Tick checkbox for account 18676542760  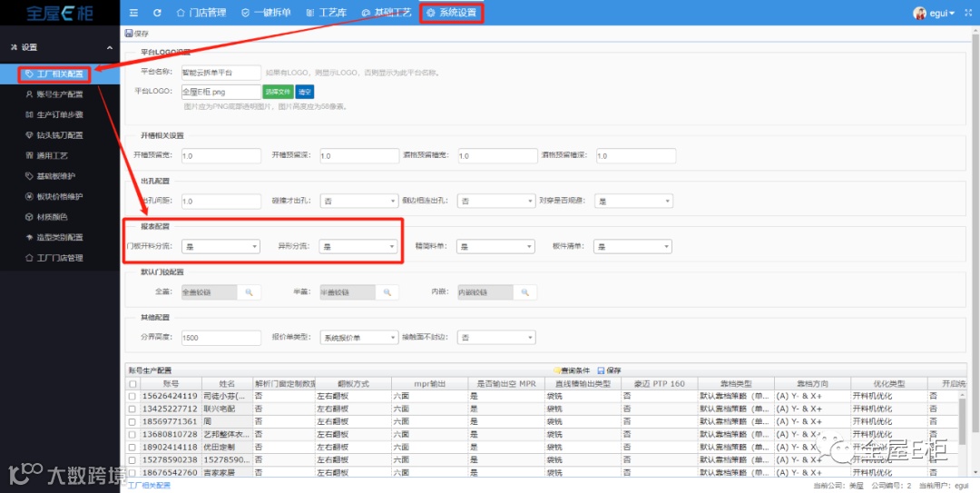click(132, 472)
